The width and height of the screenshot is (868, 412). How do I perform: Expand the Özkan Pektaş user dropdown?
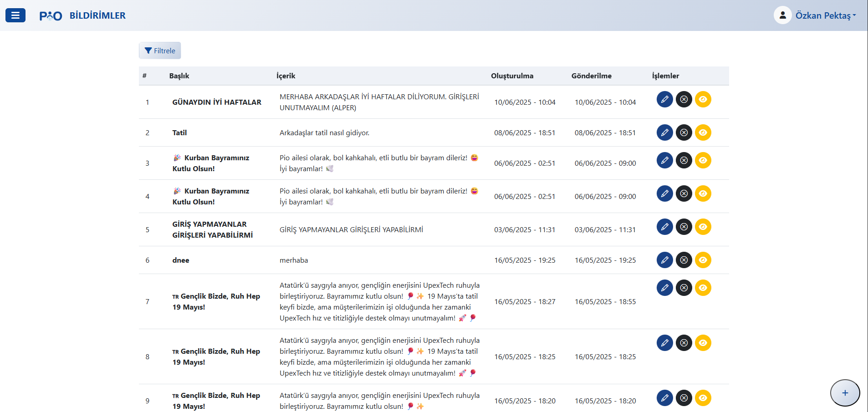[825, 15]
